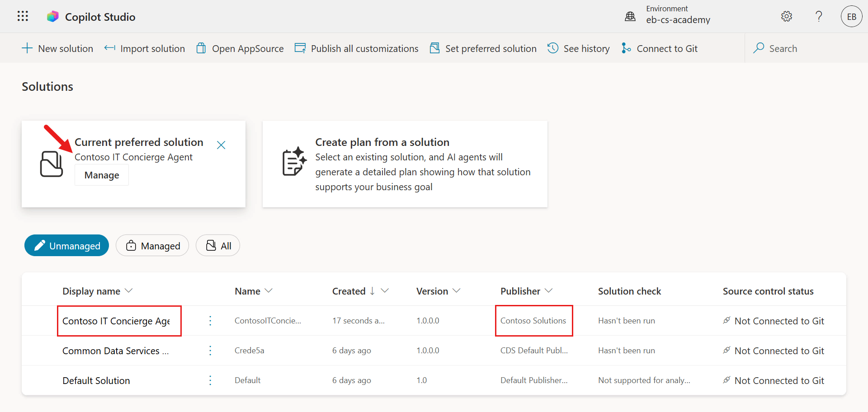The image size is (868, 412).
Task: Select the Unmanaged filter tab
Action: coord(66,245)
